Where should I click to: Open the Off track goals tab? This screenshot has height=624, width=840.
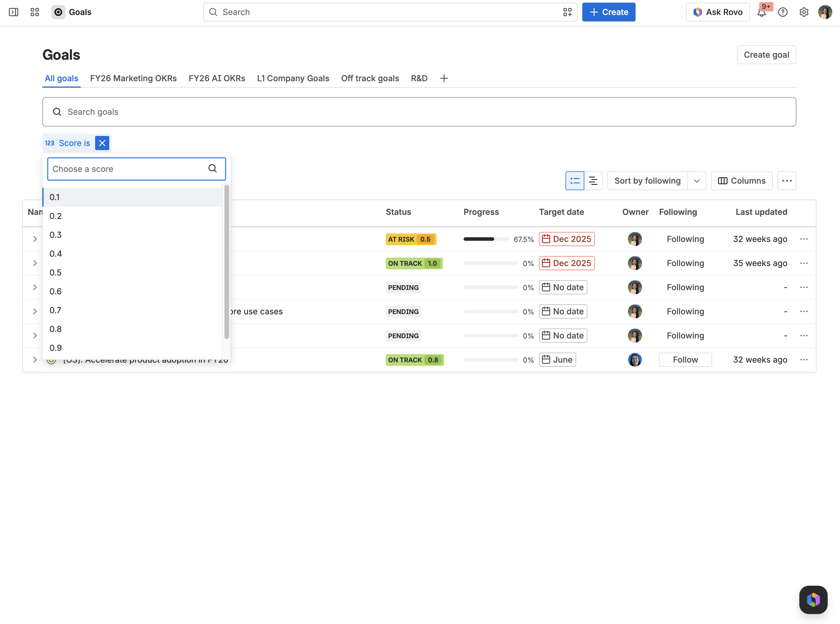[370, 78]
